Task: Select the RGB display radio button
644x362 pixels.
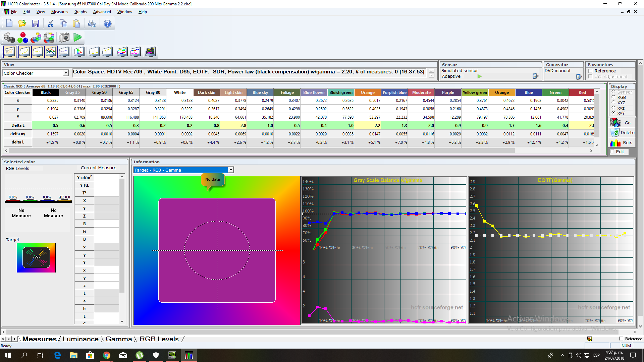Action: pos(613,97)
